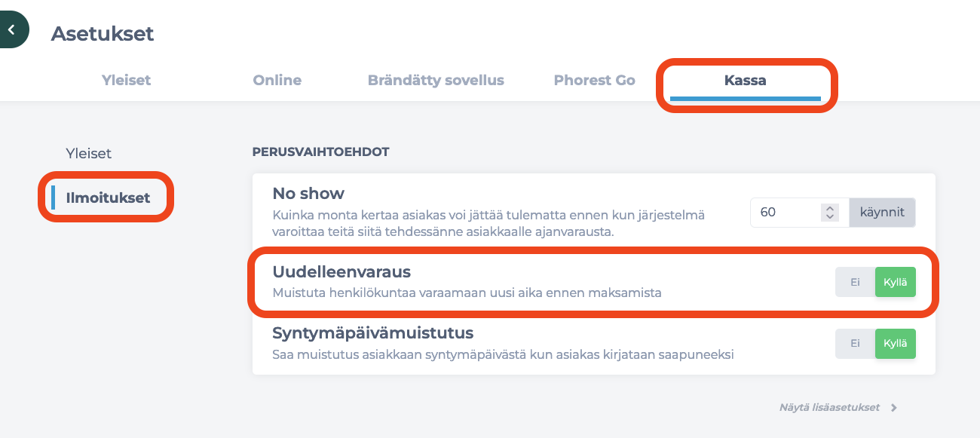
Task: Open the Brändätty sovellus tab
Action: (436, 80)
